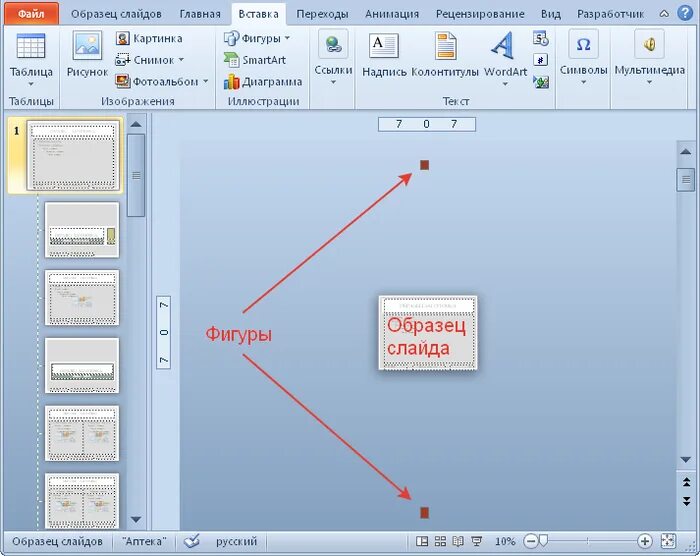This screenshot has height=556, width=700.
Task: Expand Таблица dropdown arrow
Action: [31, 84]
